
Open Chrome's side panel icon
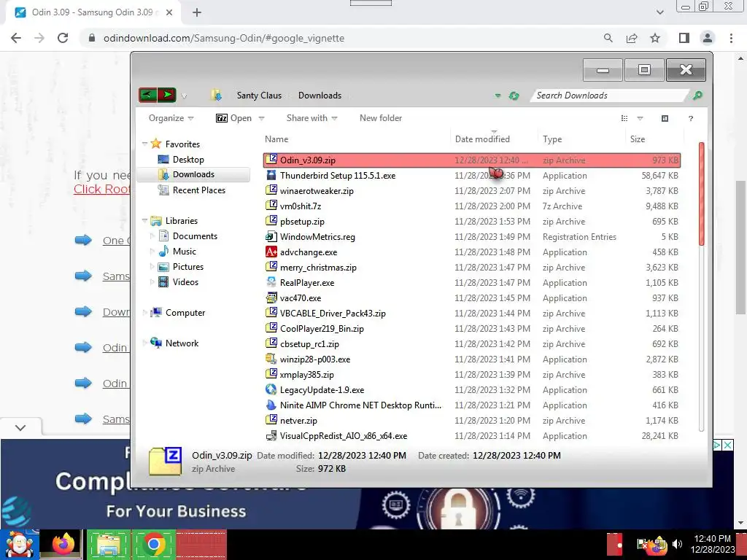[x=684, y=38]
